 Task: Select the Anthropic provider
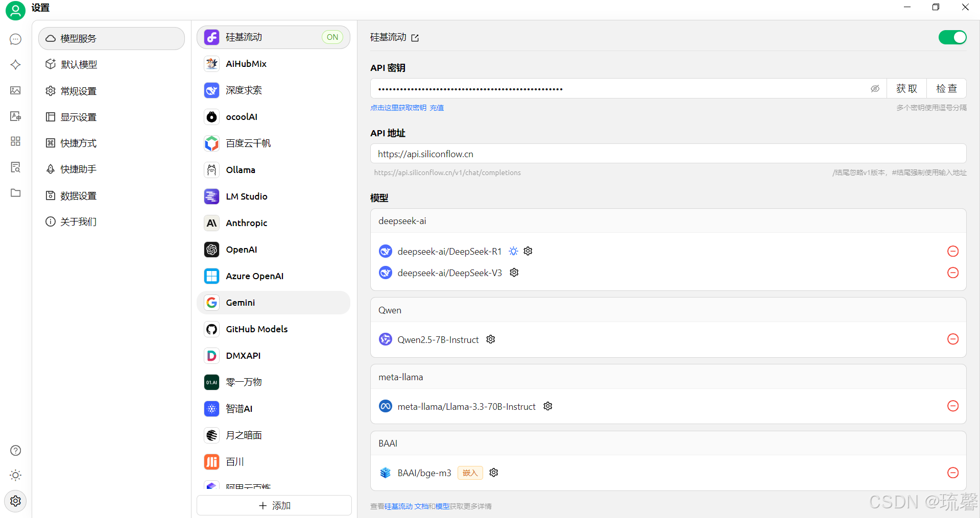[x=273, y=223]
